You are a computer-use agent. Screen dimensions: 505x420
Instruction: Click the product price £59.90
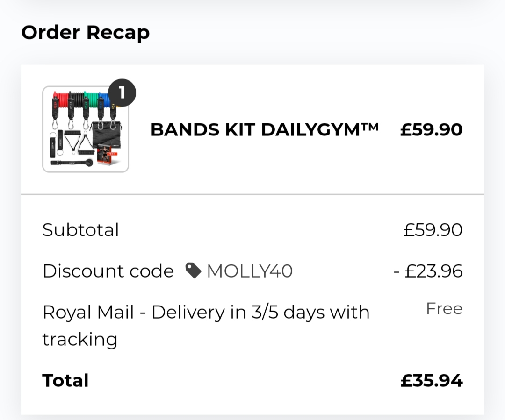tap(431, 130)
